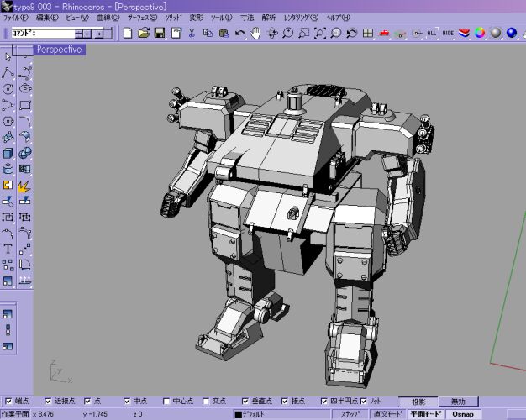Screen dimensions: 526x420
Task: Click the Select ALL toolbar icon
Action: pyautogui.click(x=432, y=33)
